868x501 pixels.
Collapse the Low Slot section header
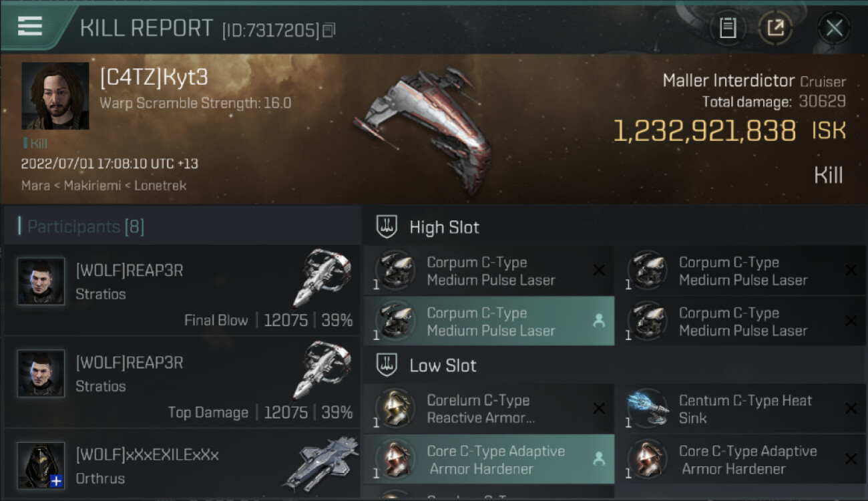[615, 365]
